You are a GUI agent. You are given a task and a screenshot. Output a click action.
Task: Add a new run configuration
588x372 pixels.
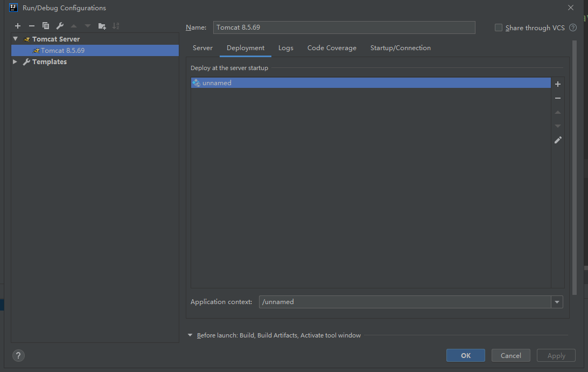pyautogui.click(x=18, y=26)
